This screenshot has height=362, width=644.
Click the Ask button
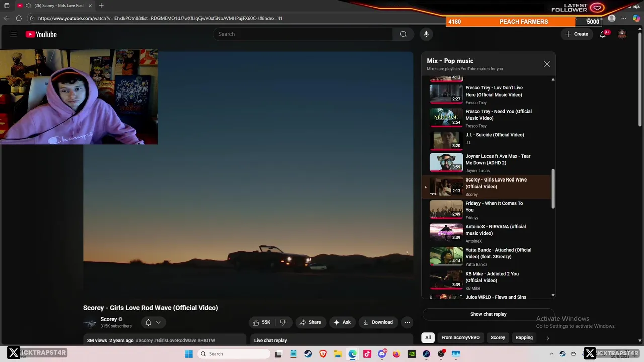pyautogui.click(x=342, y=322)
